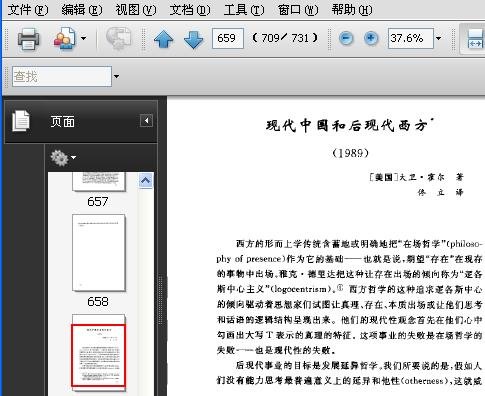Click the thumbnail scrollbar up arrow
485x396 pixels.
146,181
